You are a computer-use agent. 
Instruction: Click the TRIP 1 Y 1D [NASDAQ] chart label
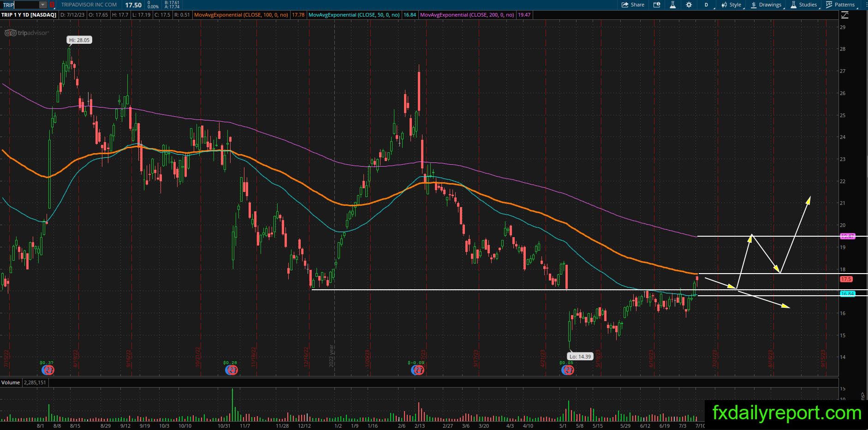click(29, 15)
